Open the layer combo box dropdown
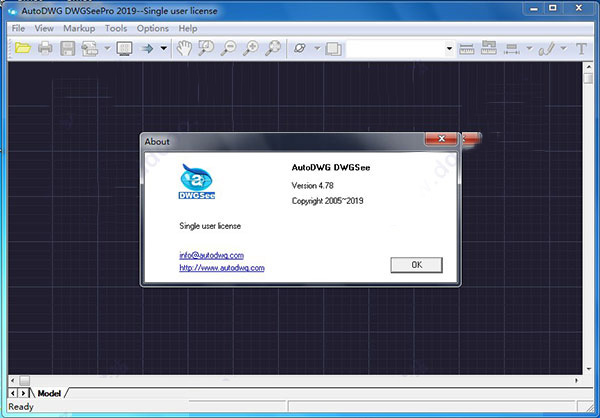 point(450,49)
